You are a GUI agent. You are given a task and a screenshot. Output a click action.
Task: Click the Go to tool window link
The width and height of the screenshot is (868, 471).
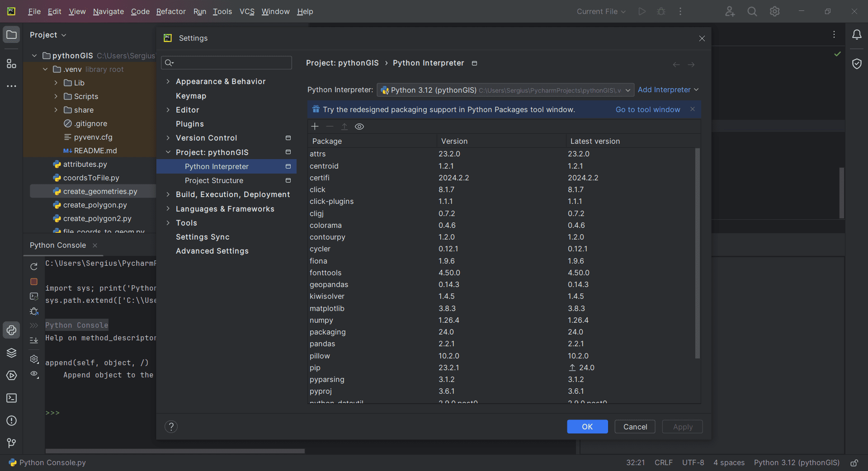647,109
